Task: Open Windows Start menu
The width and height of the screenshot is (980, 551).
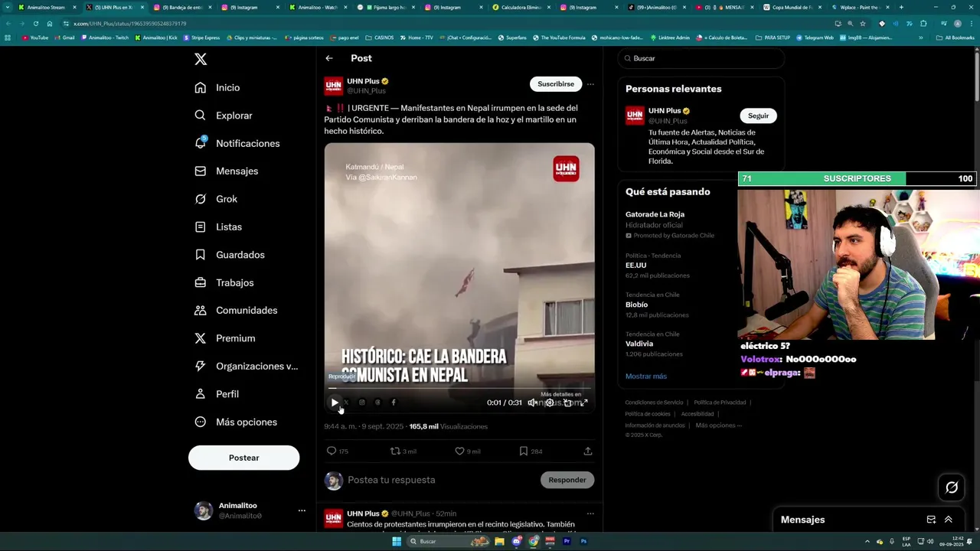Action: (397, 542)
